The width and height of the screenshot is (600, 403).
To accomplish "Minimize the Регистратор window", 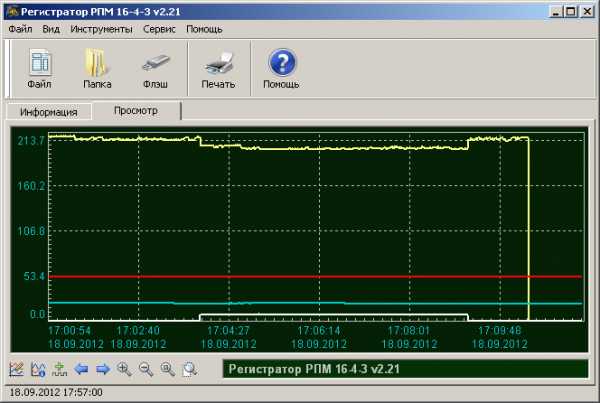I will click(x=556, y=12).
